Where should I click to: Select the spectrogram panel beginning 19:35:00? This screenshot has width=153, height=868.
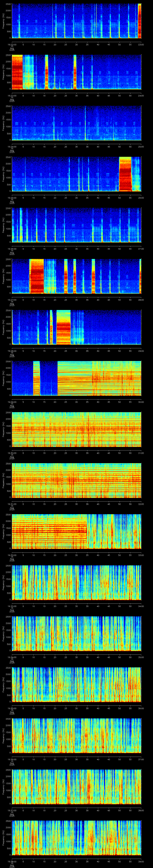click(76, 685)
